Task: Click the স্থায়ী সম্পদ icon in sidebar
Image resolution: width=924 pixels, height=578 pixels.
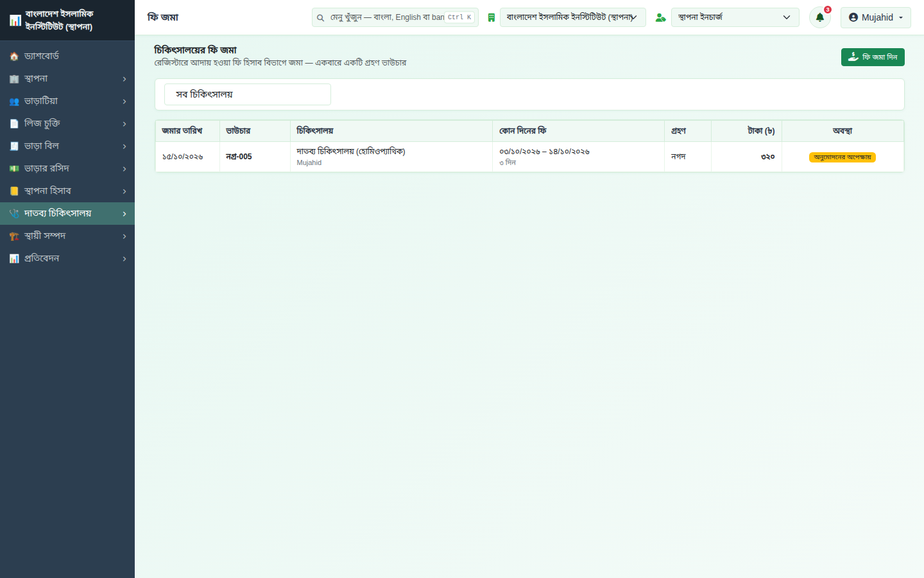Action: pyautogui.click(x=14, y=236)
